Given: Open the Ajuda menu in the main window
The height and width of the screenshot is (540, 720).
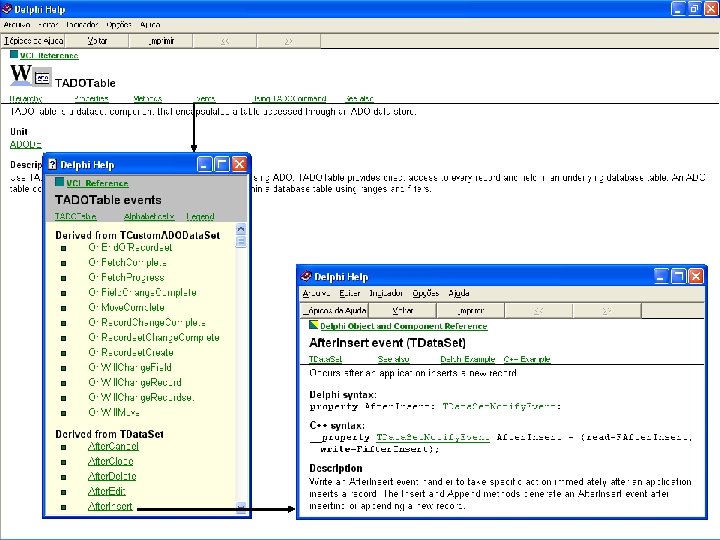Looking at the screenshot, I should click(x=150, y=25).
